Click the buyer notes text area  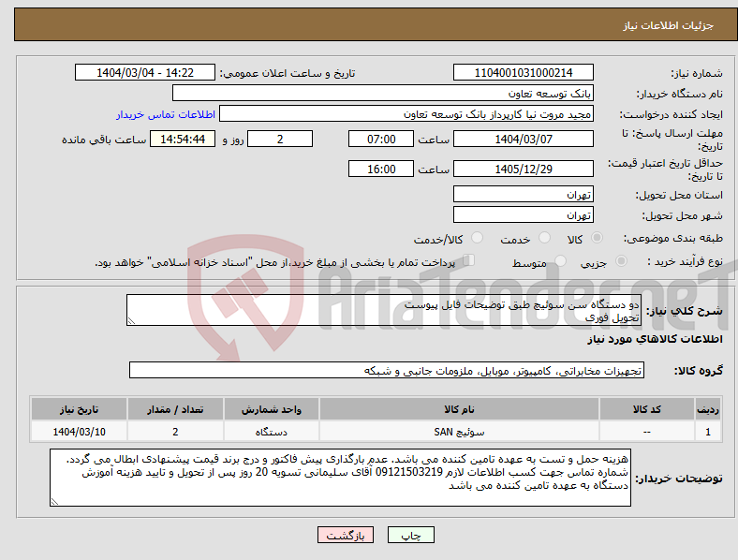[340, 478]
